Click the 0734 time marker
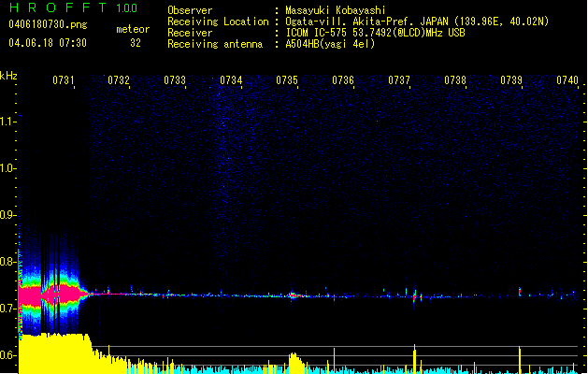The height and width of the screenshot is (374, 588). click(231, 80)
